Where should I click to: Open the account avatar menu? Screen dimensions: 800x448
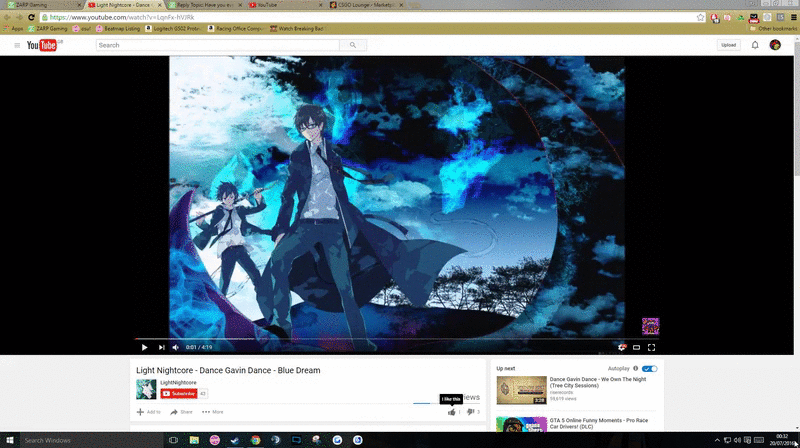775,45
